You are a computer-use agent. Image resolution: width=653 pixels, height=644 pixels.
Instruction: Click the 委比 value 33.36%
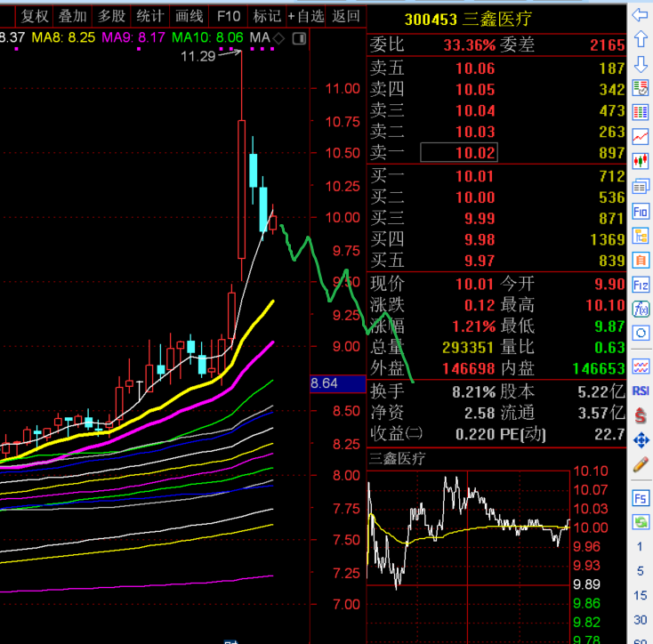tap(470, 45)
